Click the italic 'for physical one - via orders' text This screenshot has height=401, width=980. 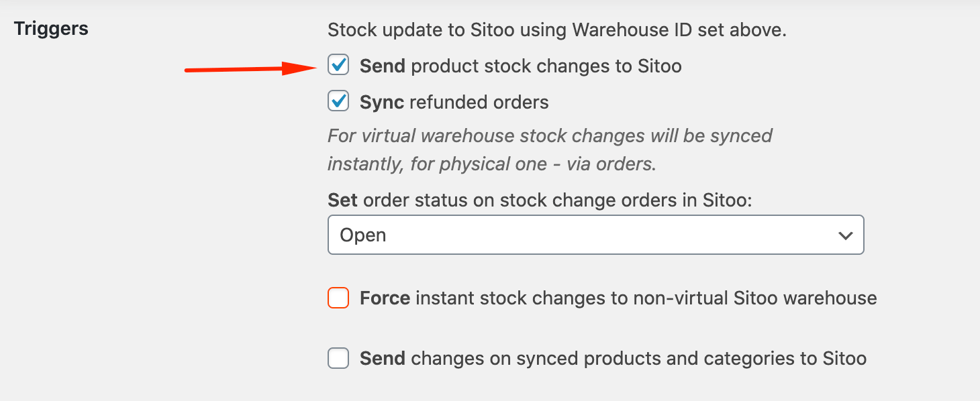(x=533, y=164)
